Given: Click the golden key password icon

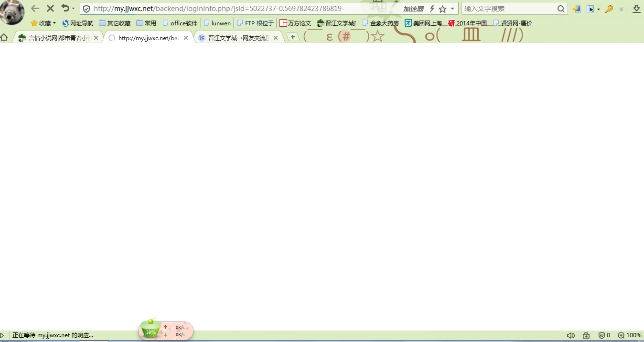Looking at the screenshot, I should coord(609,9).
